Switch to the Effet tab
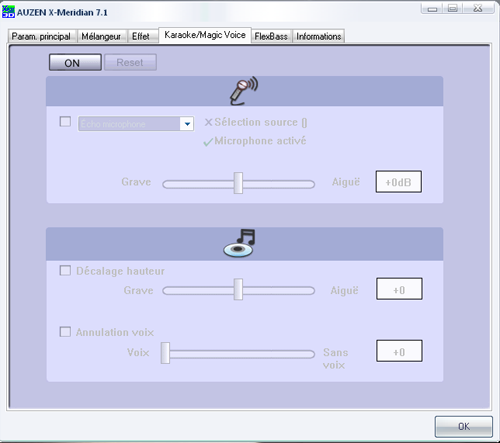This screenshot has width=500, height=443. coord(141,36)
